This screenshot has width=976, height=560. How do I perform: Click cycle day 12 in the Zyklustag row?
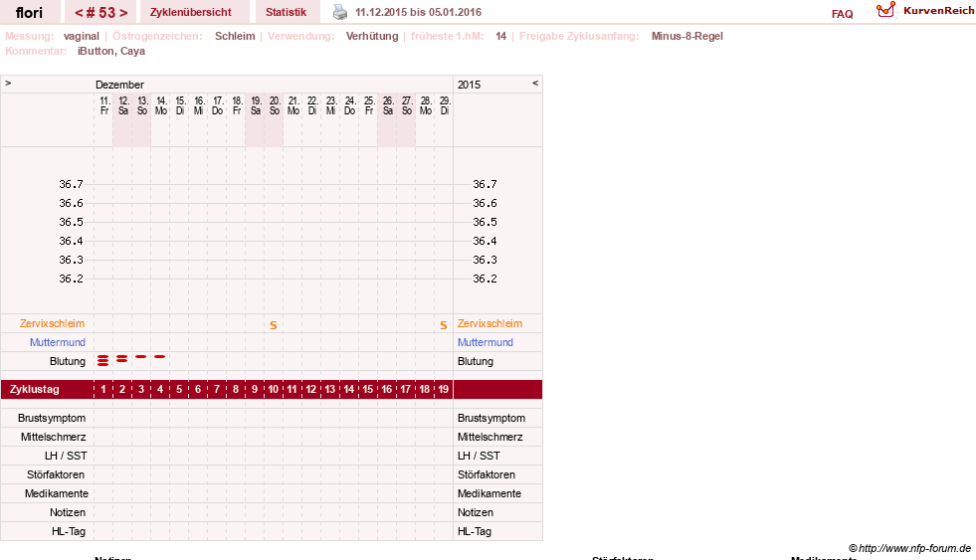coord(311,390)
